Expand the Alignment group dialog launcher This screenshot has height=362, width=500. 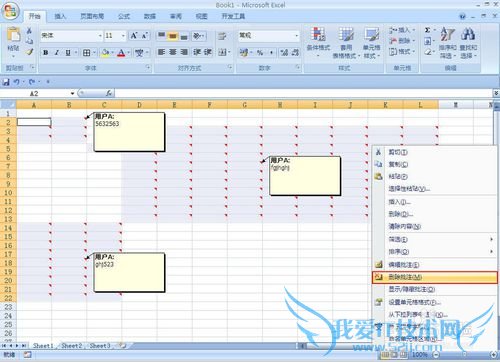click(x=230, y=68)
